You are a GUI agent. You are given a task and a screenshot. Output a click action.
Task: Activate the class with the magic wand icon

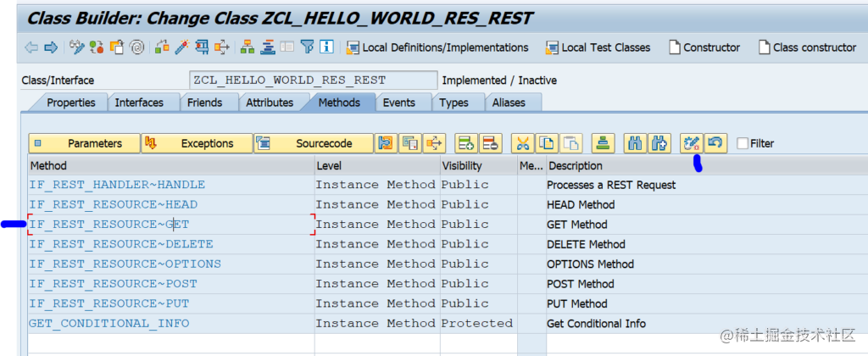(182, 47)
